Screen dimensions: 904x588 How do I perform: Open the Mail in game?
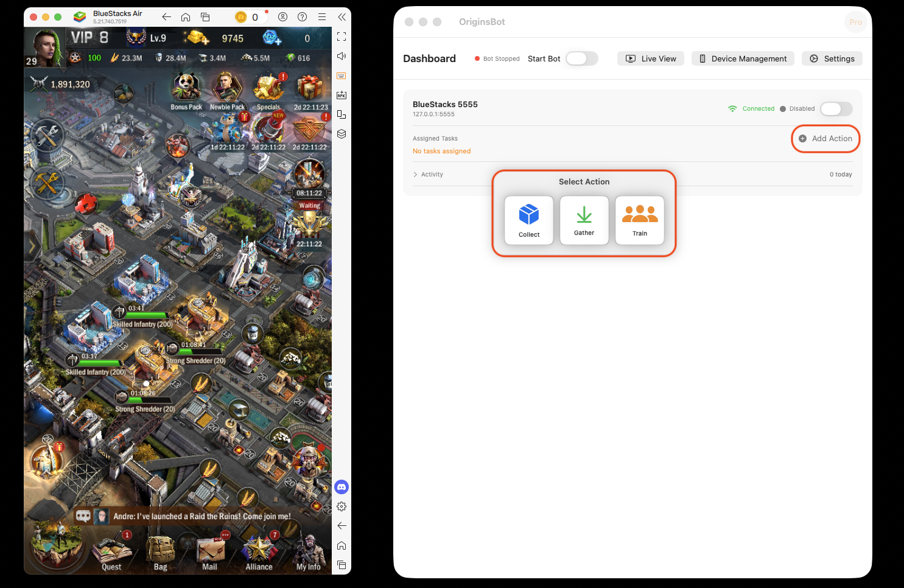210,553
